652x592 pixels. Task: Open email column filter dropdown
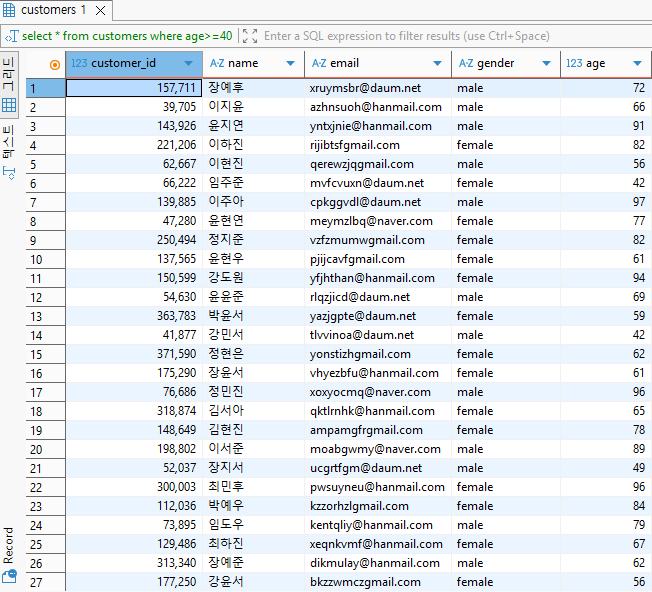click(x=437, y=64)
